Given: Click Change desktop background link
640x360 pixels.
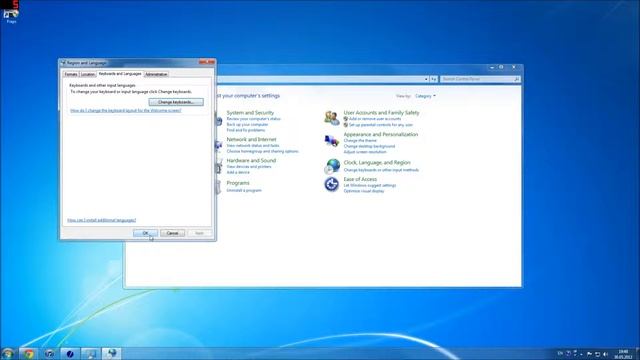Looking at the screenshot, I should 369,146.
